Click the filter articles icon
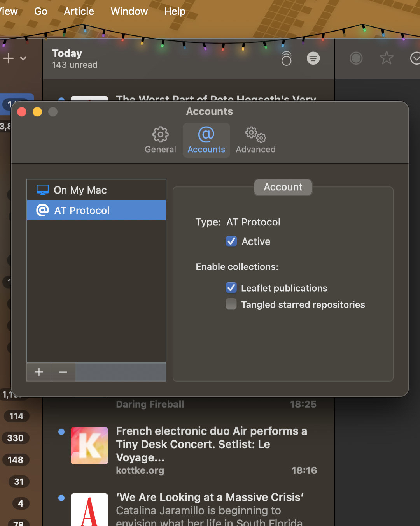 (313, 58)
